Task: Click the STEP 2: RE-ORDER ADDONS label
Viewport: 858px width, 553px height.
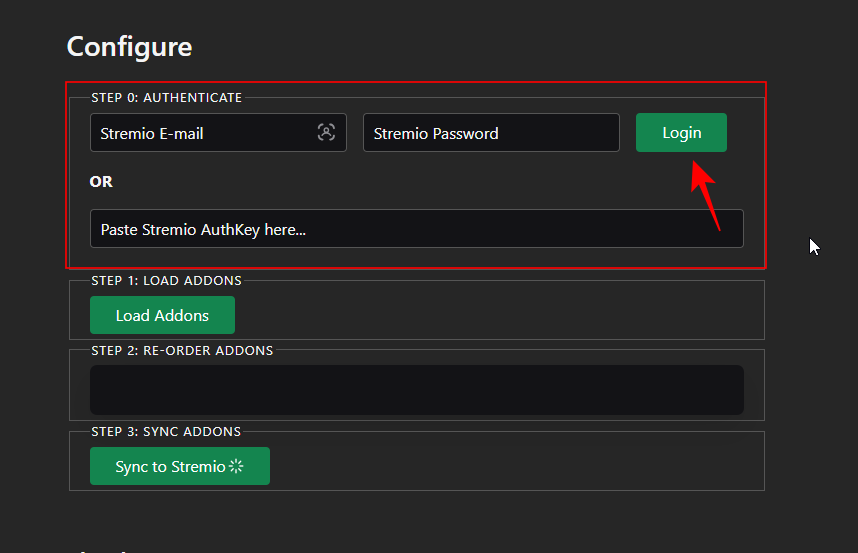Action: tap(181, 351)
